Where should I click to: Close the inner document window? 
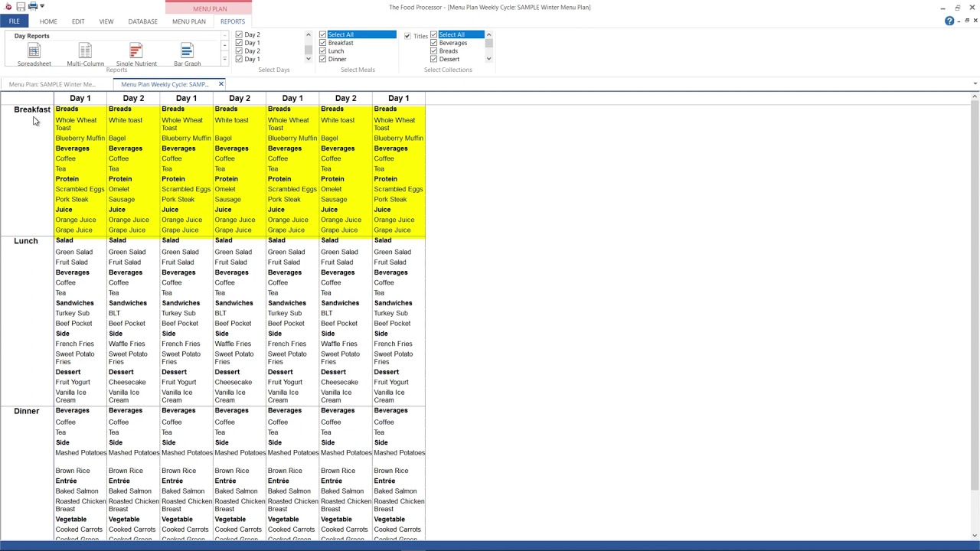pyautogui.click(x=975, y=21)
